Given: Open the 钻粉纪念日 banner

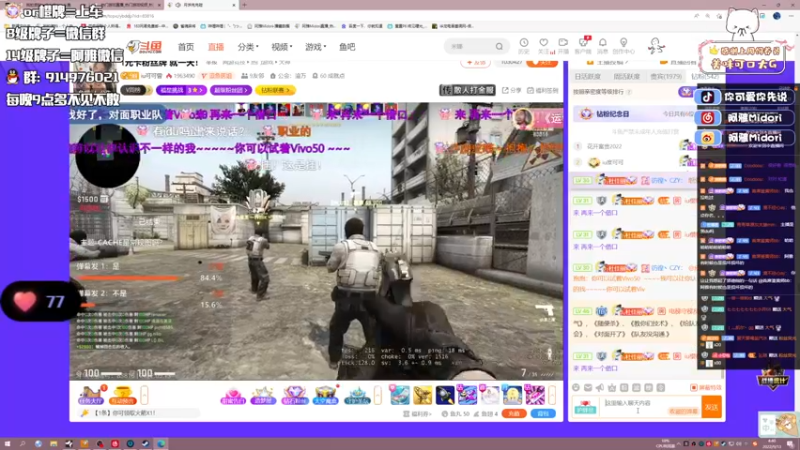Looking at the screenshot, I should point(633,113).
